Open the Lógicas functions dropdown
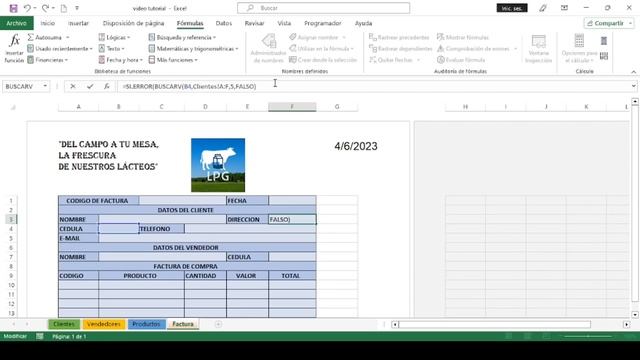The height and width of the screenshot is (360, 640). click(x=114, y=37)
